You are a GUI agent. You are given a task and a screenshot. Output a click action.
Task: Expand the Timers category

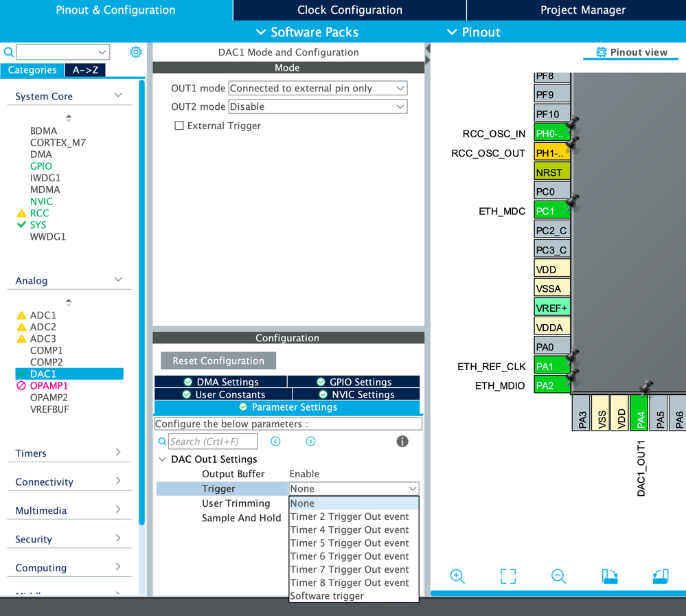[118, 452]
